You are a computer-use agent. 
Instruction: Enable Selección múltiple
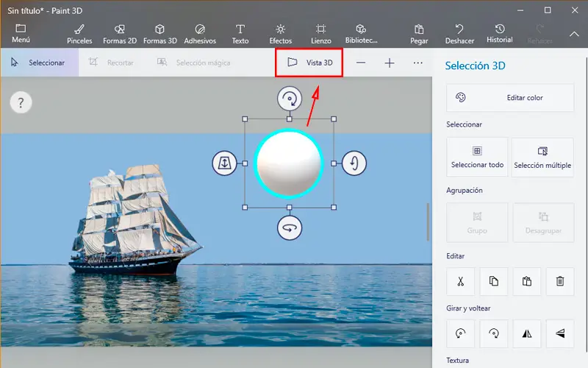click(x=542, y=157)
